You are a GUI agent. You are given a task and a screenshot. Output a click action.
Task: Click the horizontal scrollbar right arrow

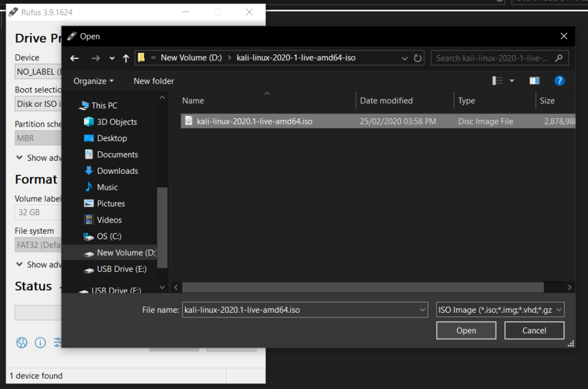[x=569, y=287]
